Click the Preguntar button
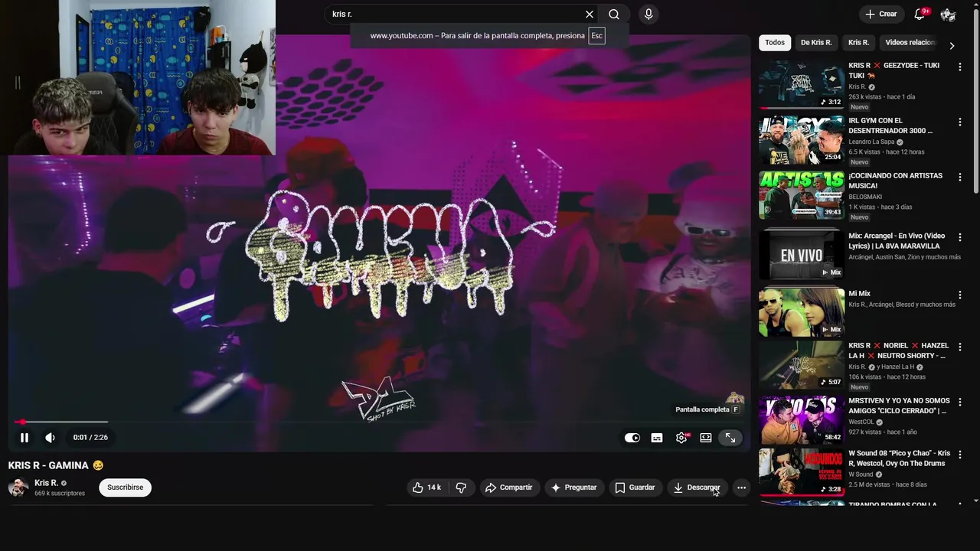980x551 pixels. point(573,487)
